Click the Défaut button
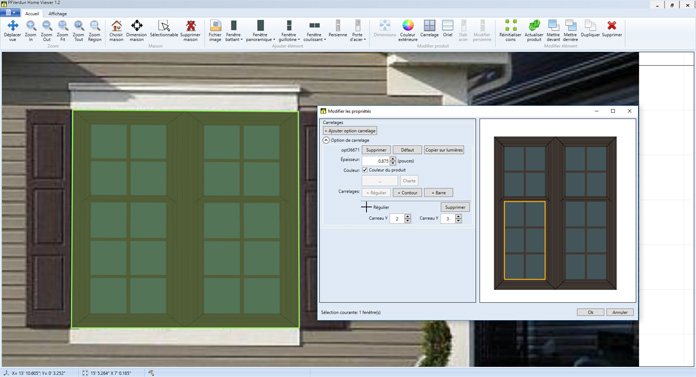This screenshot has width=696, height=377. coord(407,150)
